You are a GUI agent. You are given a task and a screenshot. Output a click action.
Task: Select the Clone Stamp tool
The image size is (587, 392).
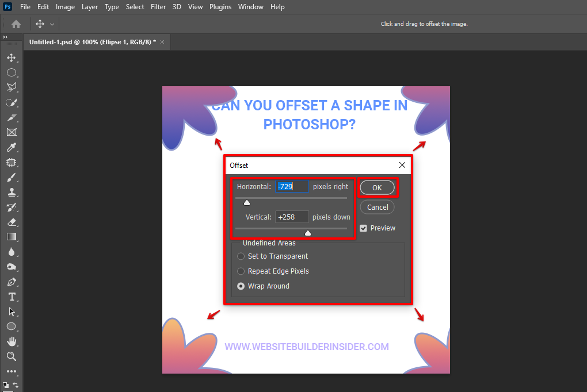coord(11,192)
